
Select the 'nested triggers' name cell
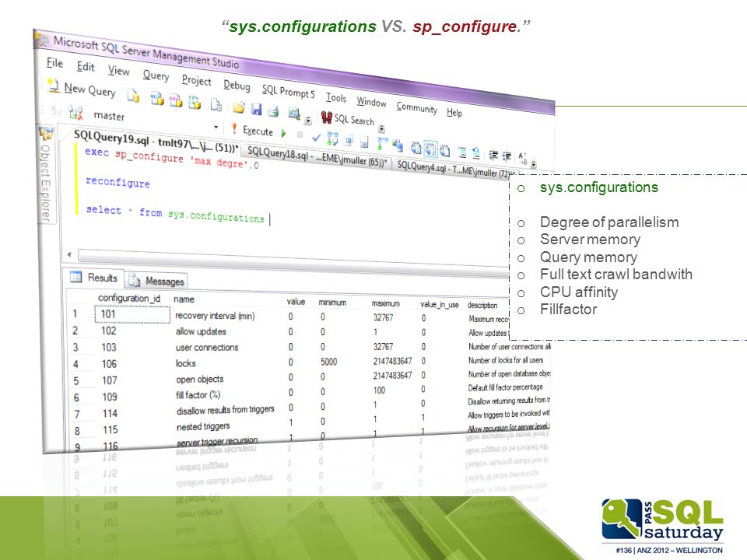tap(203, 427)
